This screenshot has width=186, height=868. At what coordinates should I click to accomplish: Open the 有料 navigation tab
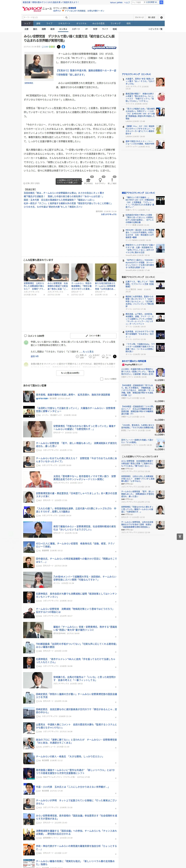pyautogui.click(x=128, y=23)
